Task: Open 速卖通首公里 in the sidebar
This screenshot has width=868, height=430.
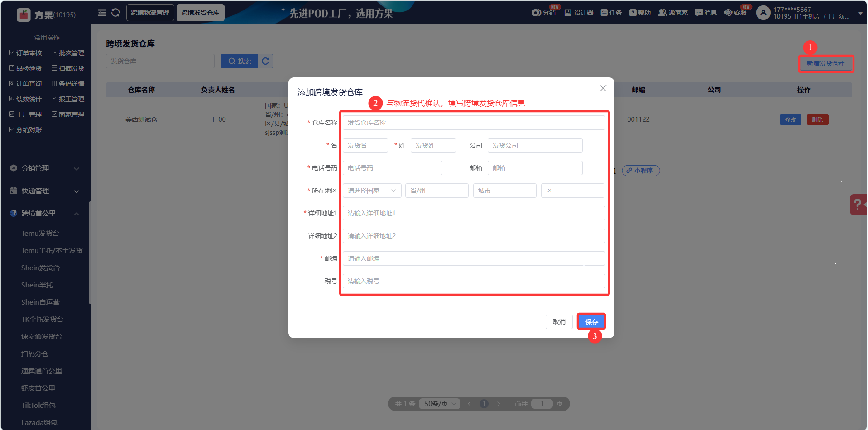Action: tap(42, 371)
